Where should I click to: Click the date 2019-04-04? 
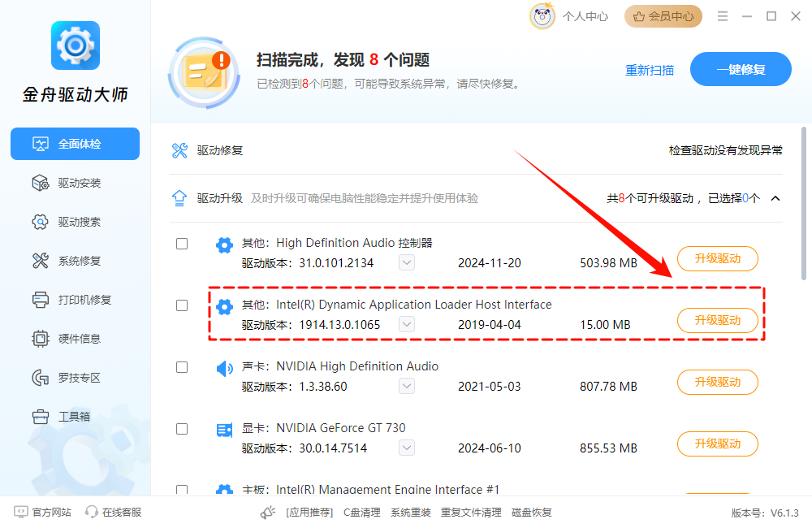pos(490,325)
